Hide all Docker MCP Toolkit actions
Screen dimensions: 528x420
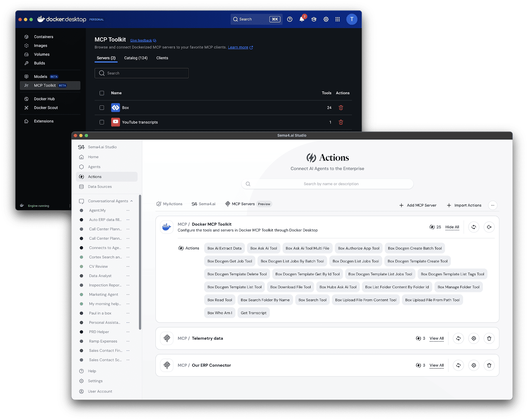pos(452,227)
